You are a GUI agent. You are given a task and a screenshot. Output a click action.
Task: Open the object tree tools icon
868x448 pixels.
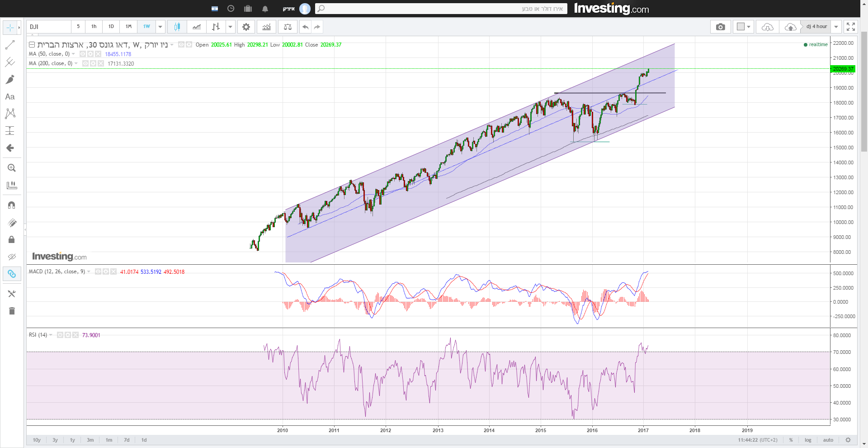[x=12, y=294]
